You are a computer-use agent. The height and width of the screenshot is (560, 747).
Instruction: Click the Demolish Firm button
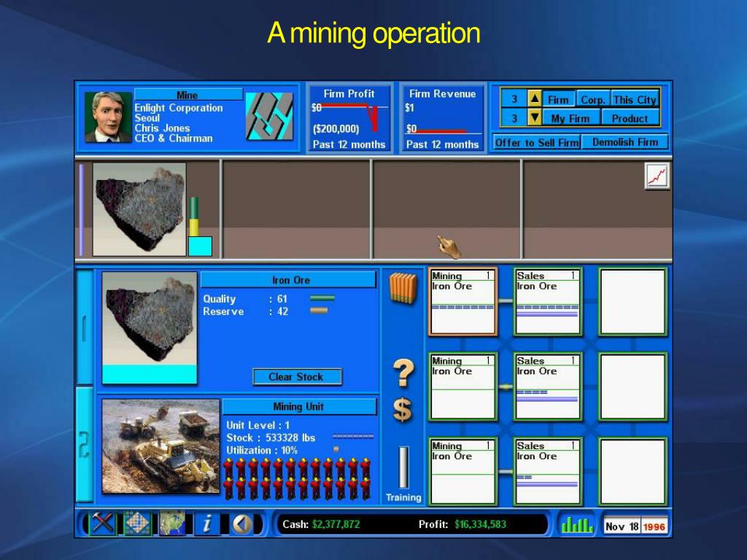coord(624,142)
